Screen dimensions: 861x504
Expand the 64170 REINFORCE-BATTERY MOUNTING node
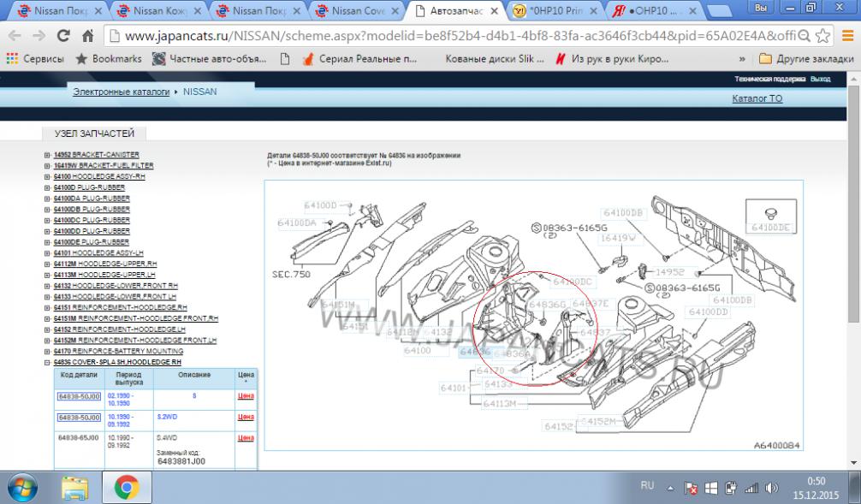47,352
